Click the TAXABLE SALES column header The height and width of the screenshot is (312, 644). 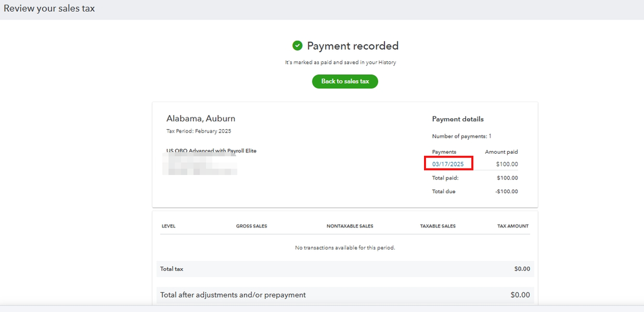pos(438,226)
